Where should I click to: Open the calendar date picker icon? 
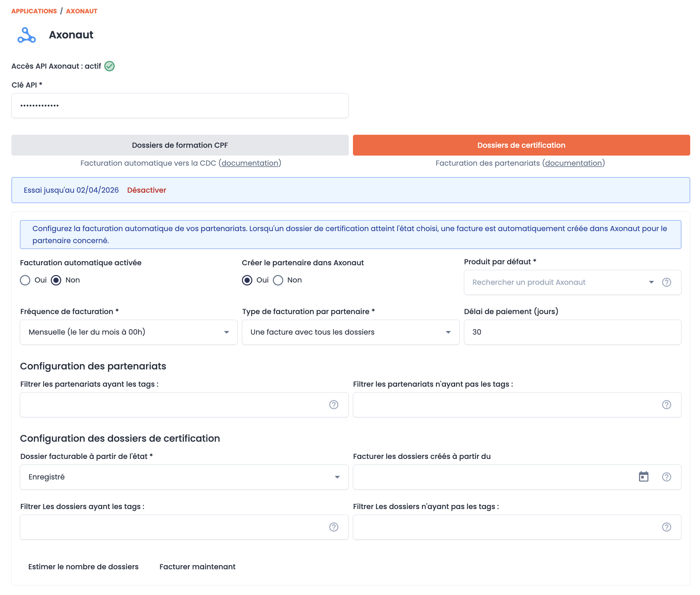[643, 477]
